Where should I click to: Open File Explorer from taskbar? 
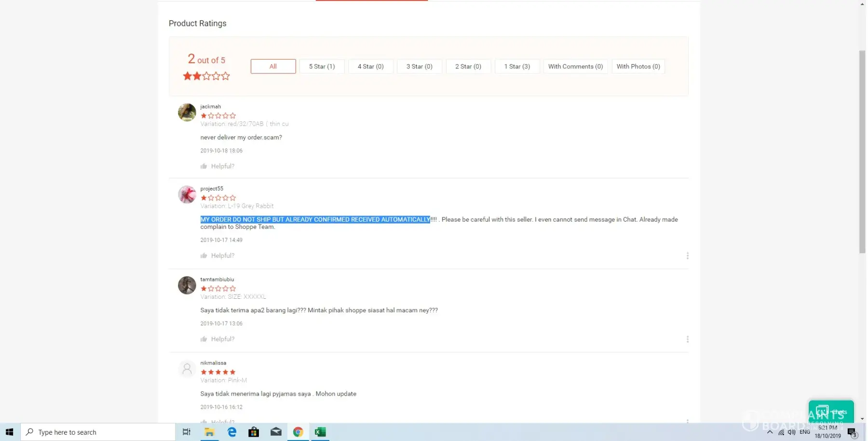coord(209,432)
